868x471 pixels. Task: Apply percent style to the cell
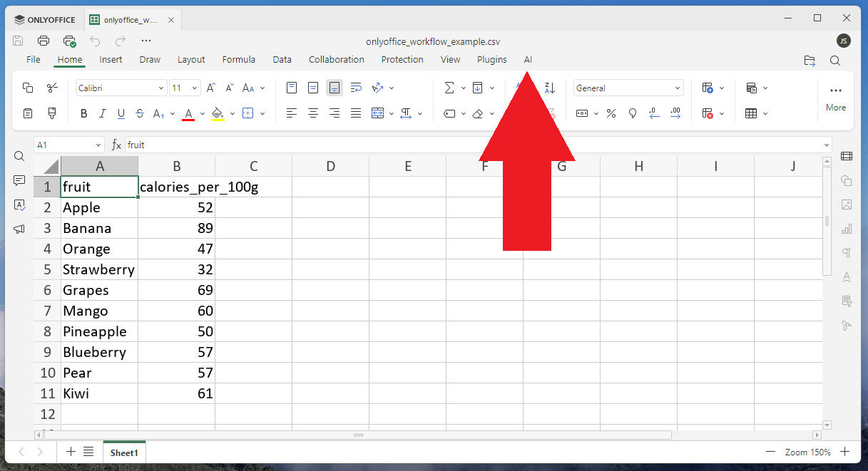[x=611, y=113]
